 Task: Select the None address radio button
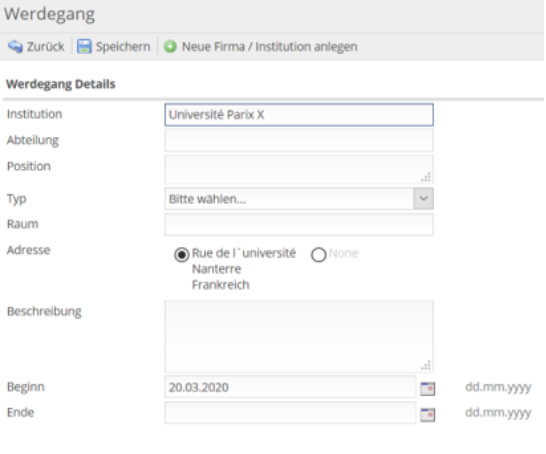coord(318,255)
